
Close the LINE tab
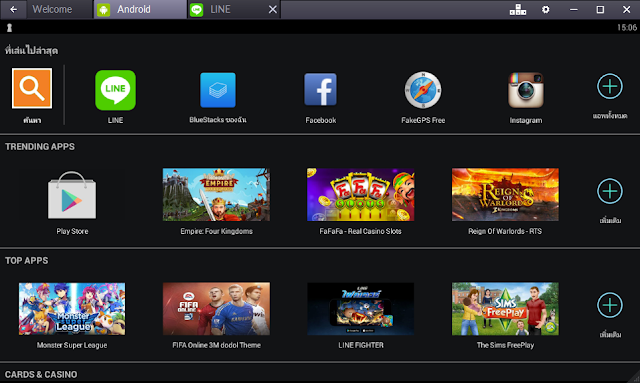pyautogui.click(x=273, y=9)
